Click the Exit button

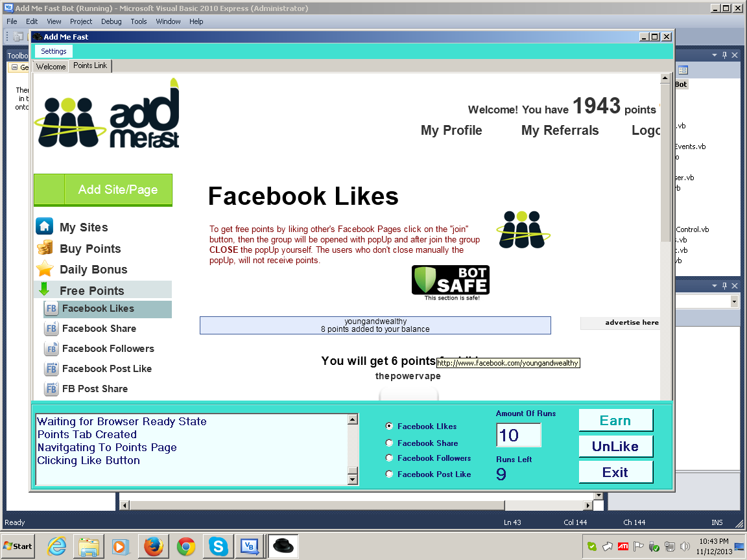point(615,472)
